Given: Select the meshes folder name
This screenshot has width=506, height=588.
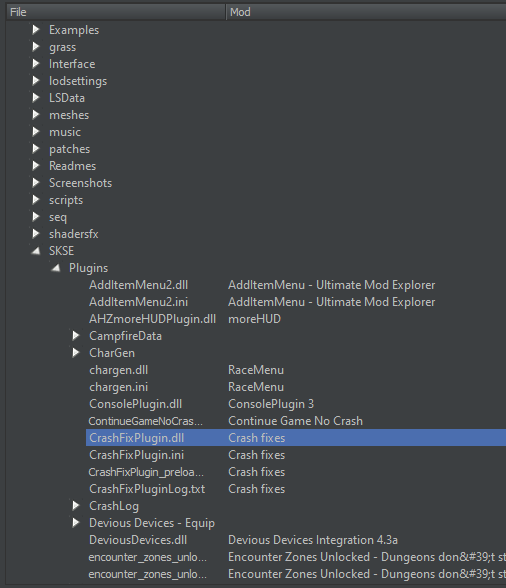Looking at the screenshot, I should pos(69,115).
